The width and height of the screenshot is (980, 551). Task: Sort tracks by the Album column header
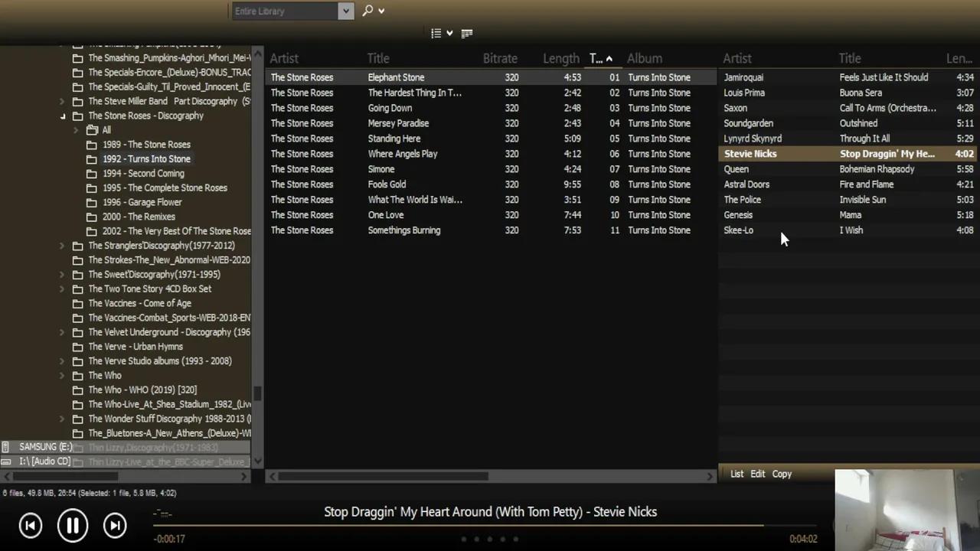pyautogui.click(x=645, y=58)
